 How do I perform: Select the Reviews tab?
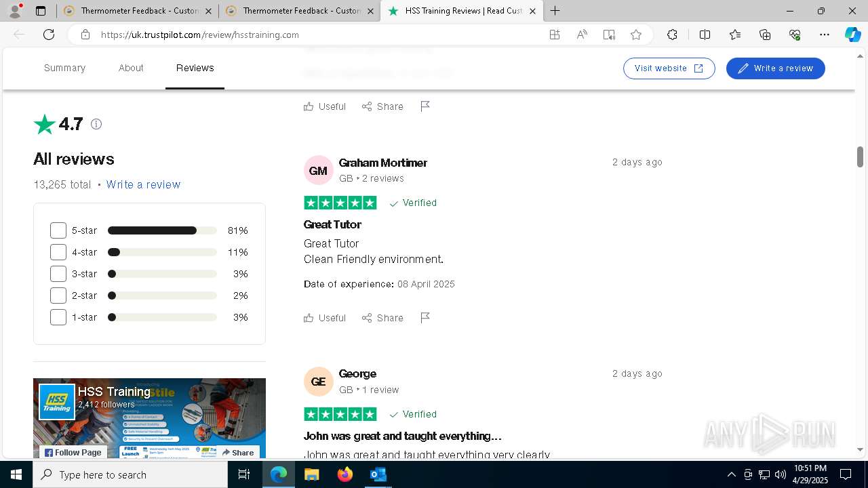pyautogui.click(x=195, y=68)
